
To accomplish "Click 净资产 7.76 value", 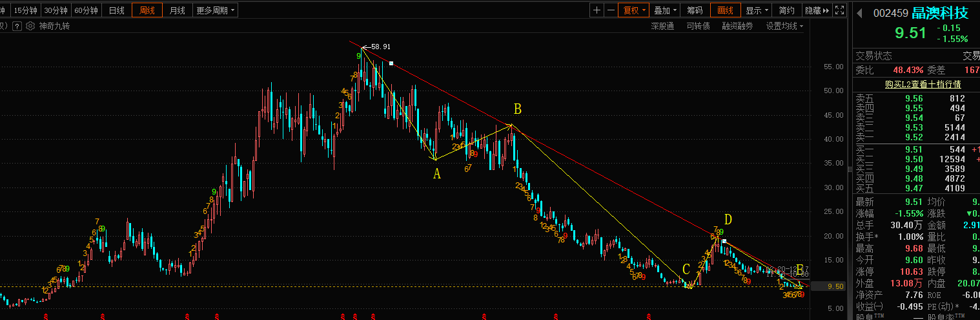I will (x=914, y=295).
